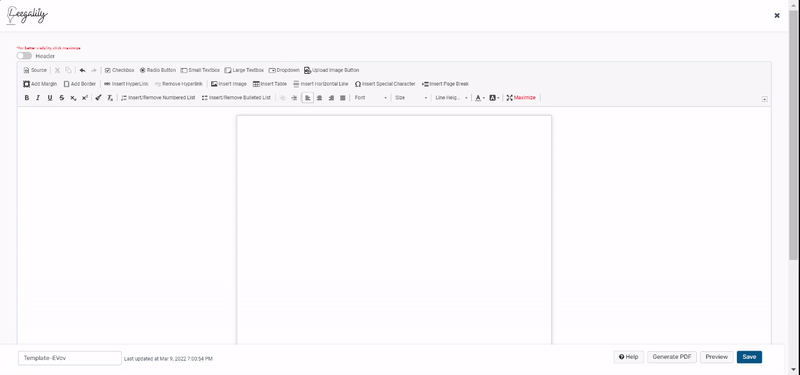Click Insert Page Break
The width and height of the screenshot is (800, 375).
pyautogui.click(x=445, y=84)
